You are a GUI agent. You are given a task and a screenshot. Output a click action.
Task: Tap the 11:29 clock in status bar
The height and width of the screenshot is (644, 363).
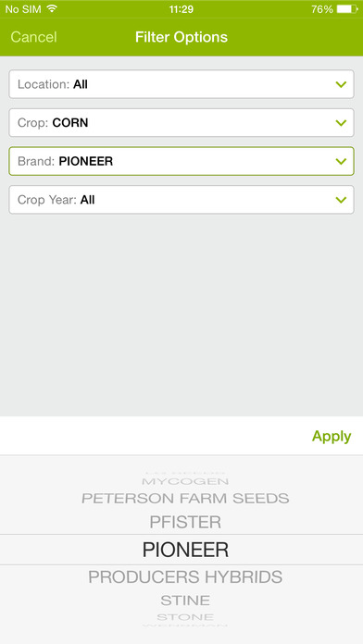click(x=181, y=9)
